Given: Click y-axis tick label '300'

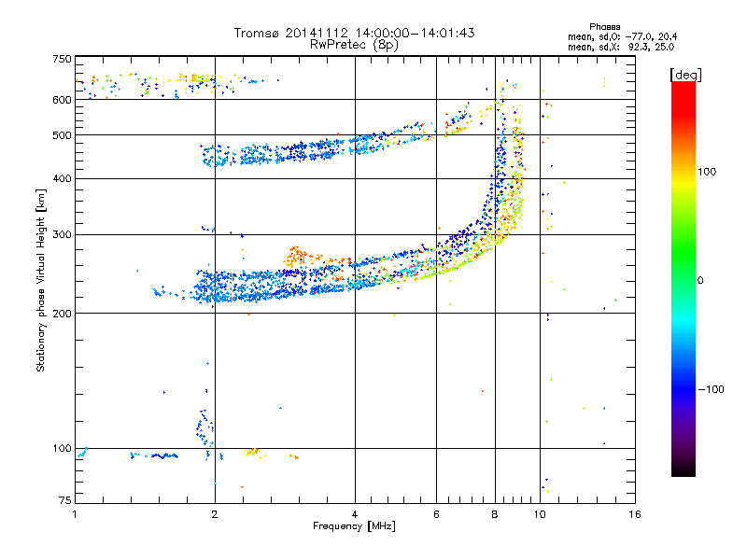Looking at the screenshot, I should coord(62,234).
